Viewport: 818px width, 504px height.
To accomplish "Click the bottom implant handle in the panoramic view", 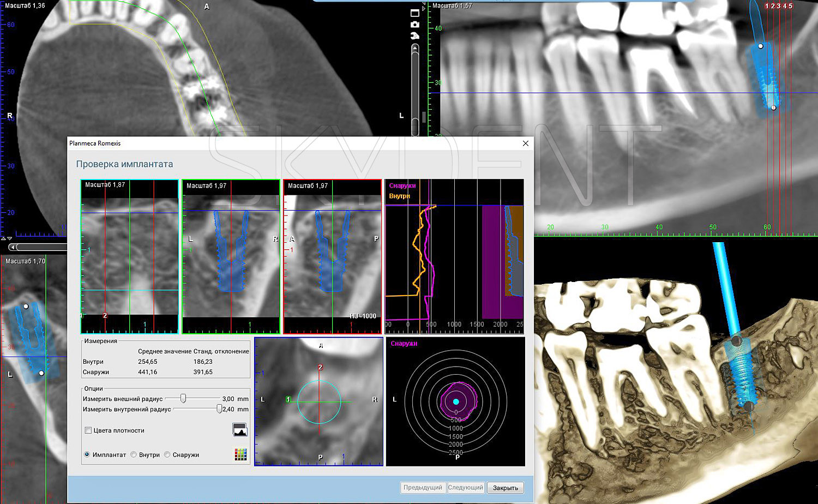I will click(x=773, y=108).
